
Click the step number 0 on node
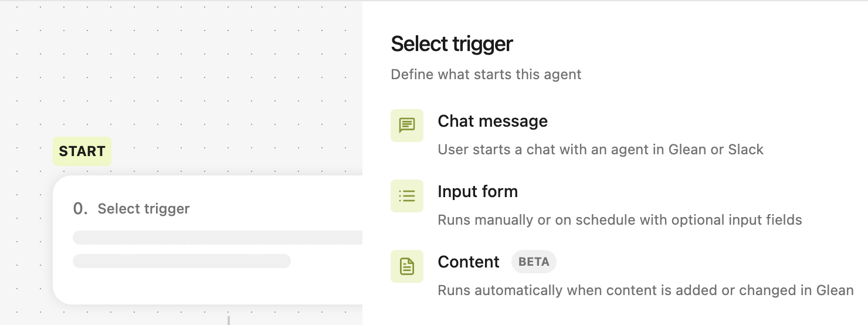tap(80, 209)
